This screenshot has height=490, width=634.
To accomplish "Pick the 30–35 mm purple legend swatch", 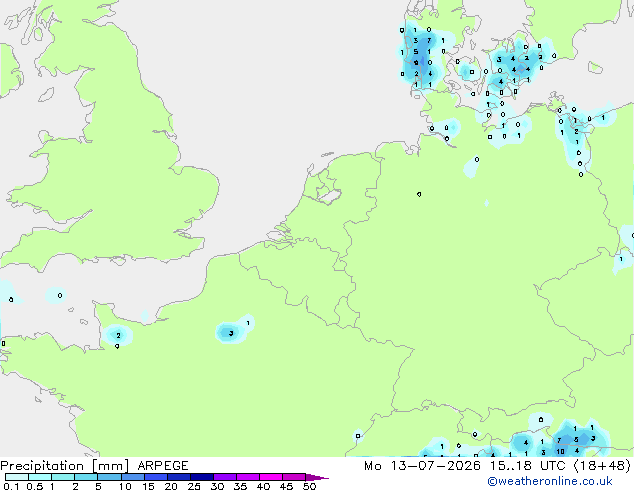I will coord(225,477).
